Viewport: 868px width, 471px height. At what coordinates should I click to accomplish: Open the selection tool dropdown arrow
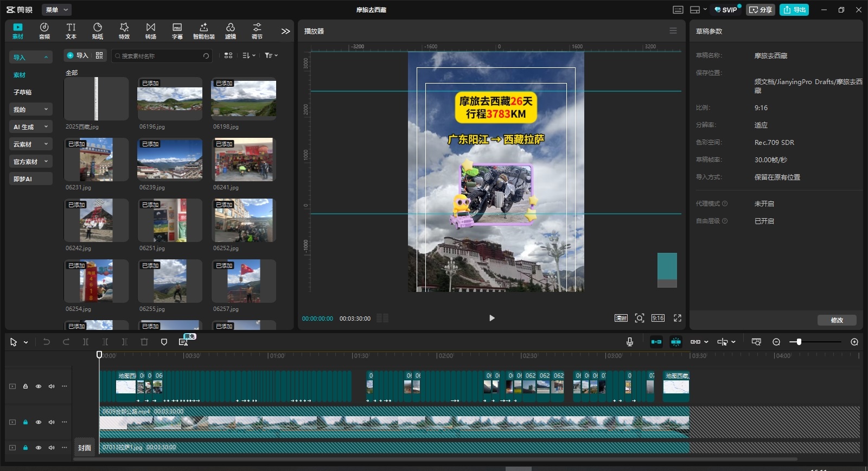25,342
